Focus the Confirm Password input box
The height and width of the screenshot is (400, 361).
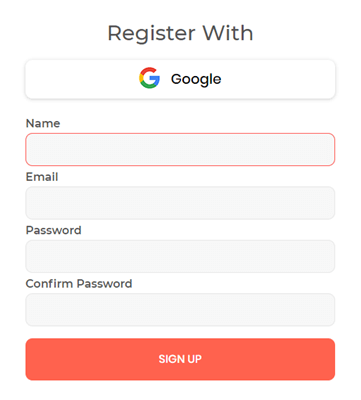pos(180,310)
